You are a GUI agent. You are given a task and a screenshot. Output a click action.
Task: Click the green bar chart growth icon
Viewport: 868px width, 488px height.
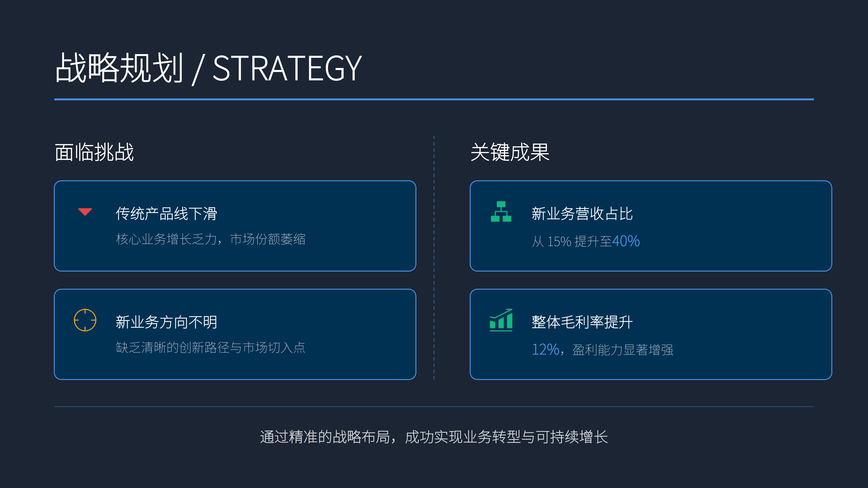click(x=501, y=320)
